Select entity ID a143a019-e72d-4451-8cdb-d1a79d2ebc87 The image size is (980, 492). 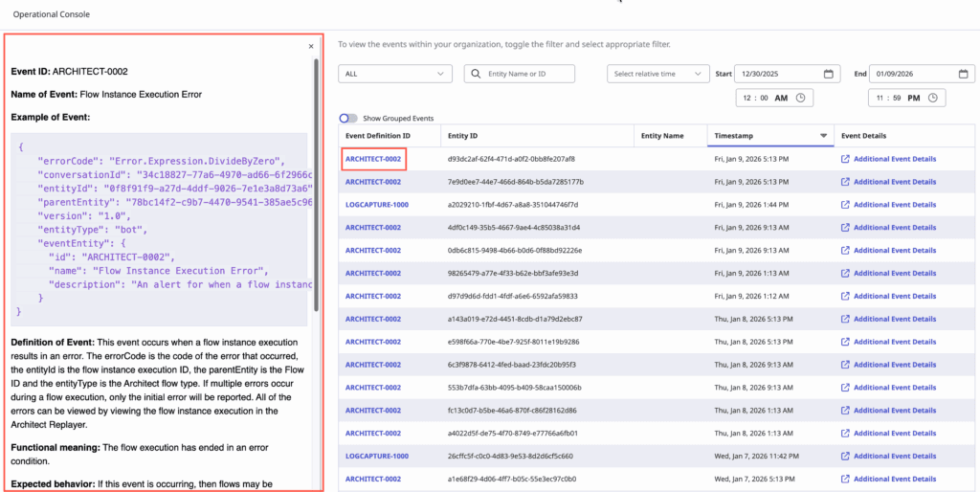515,319
